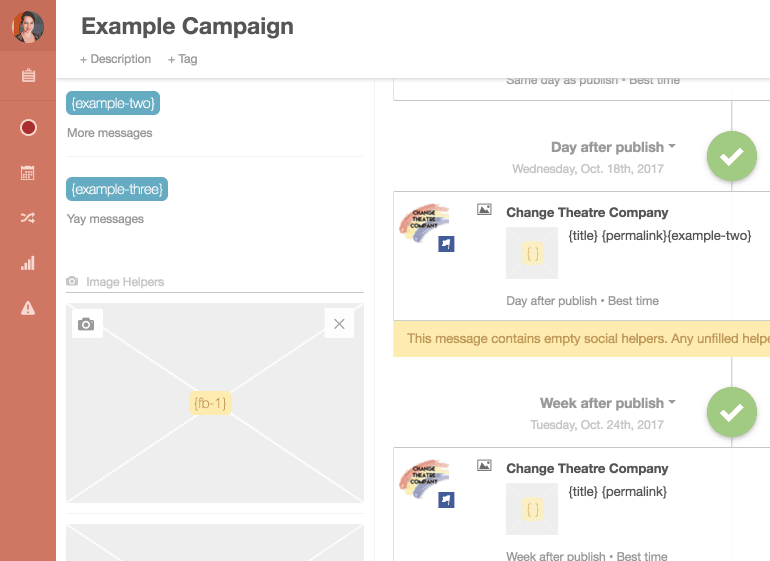Click the shuffle icon in the sidebar
770x561 pixels.
pos(28,218)
